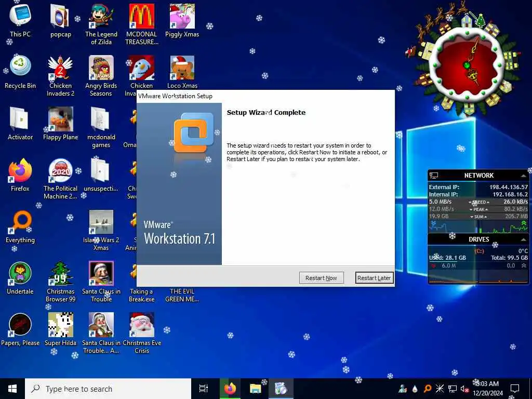This screenshot has width=532, height=399.
Task: Click the VMware Workstation logo image
Action: [194, 132]
